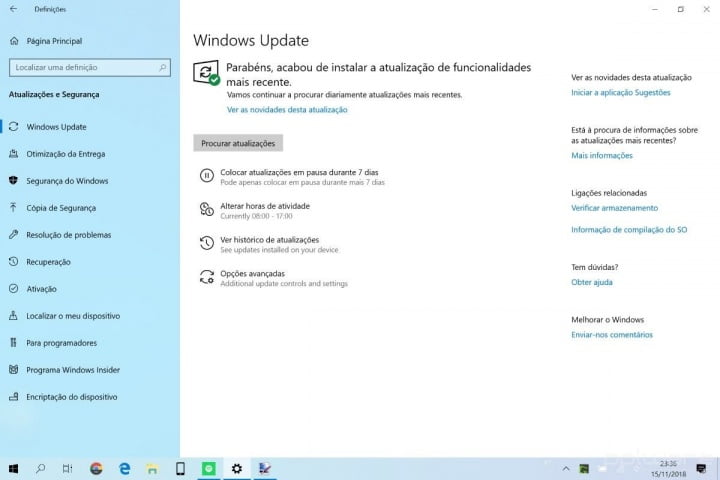This screenshot has width=720, height=480.
Task: Open Task View from the taskbar
Action: click(x=68, y=469)
